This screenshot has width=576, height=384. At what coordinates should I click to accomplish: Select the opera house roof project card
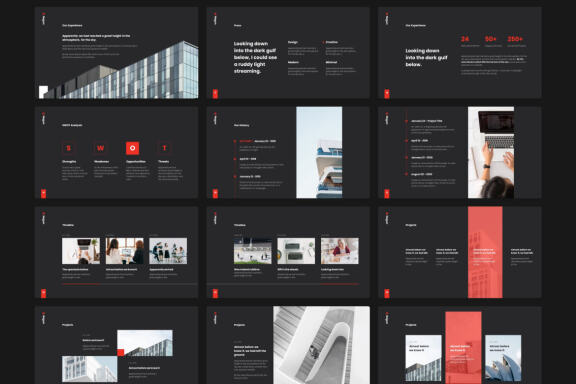(503, 358)
